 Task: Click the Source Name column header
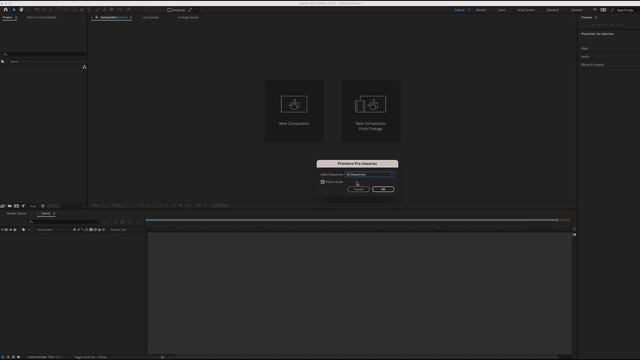(45, 230)
